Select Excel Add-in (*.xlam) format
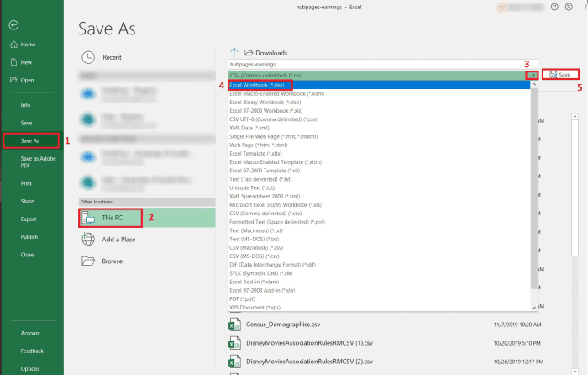Viewport: 588px width, 375px height. 379,282
